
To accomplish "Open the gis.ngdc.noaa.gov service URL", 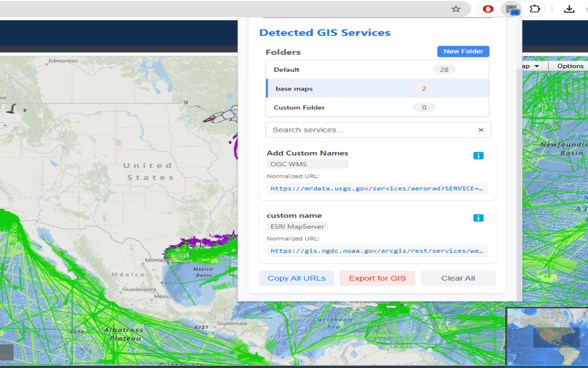I will click(377, 251).
